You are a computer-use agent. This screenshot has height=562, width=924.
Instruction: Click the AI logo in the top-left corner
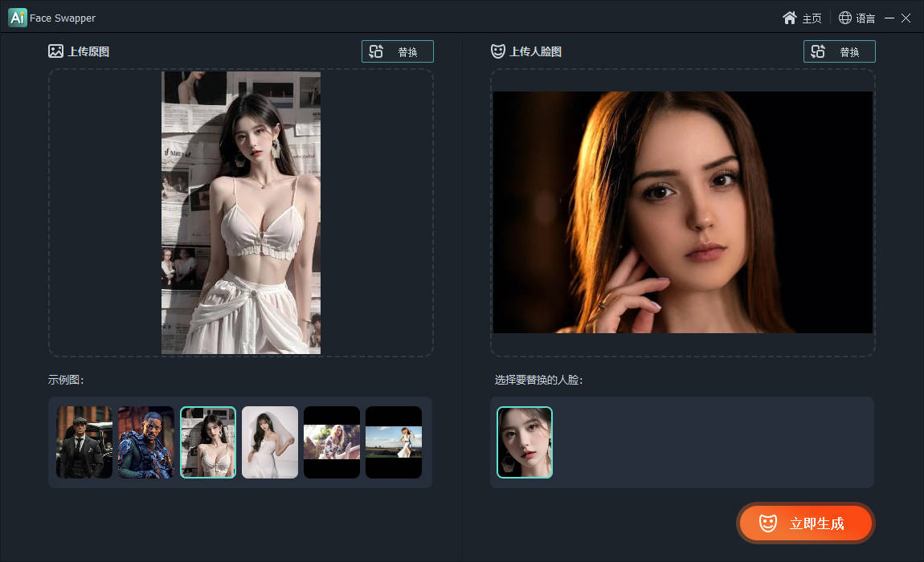click(x=17, y=17)
